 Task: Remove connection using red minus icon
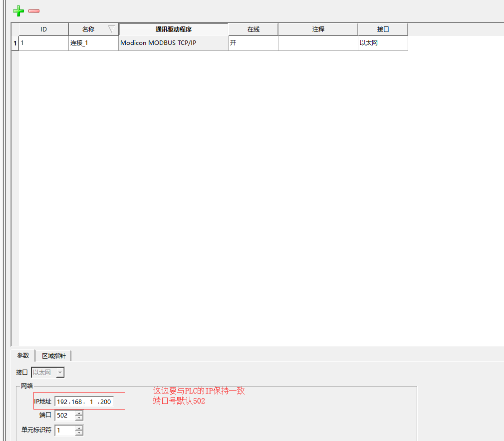pos(34,11)
